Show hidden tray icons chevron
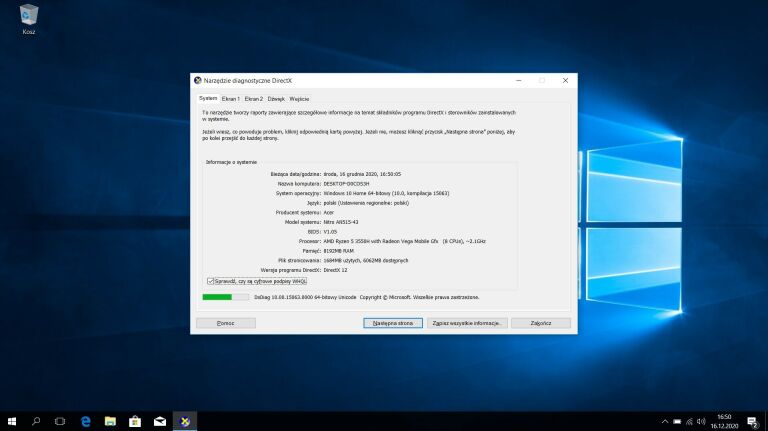This screenshot has height=431, width=768. click(665, 421)
